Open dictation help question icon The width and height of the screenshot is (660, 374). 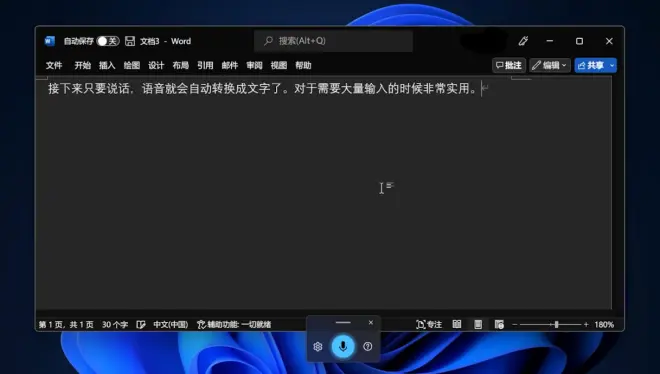(x=367, y=346)
